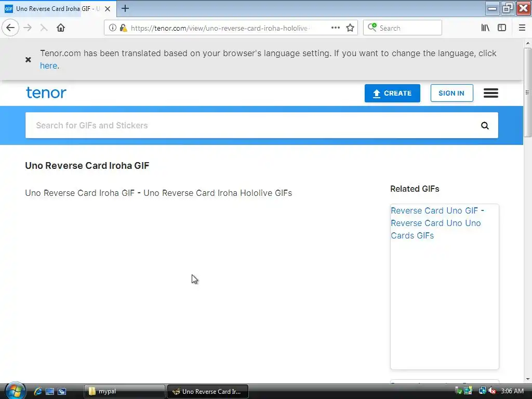Image resolution: width=532 pixels, height=399 pixels.
Task: Click 'Uno Reverse Card Iroha GIF' heading
Action: [87, 166]
